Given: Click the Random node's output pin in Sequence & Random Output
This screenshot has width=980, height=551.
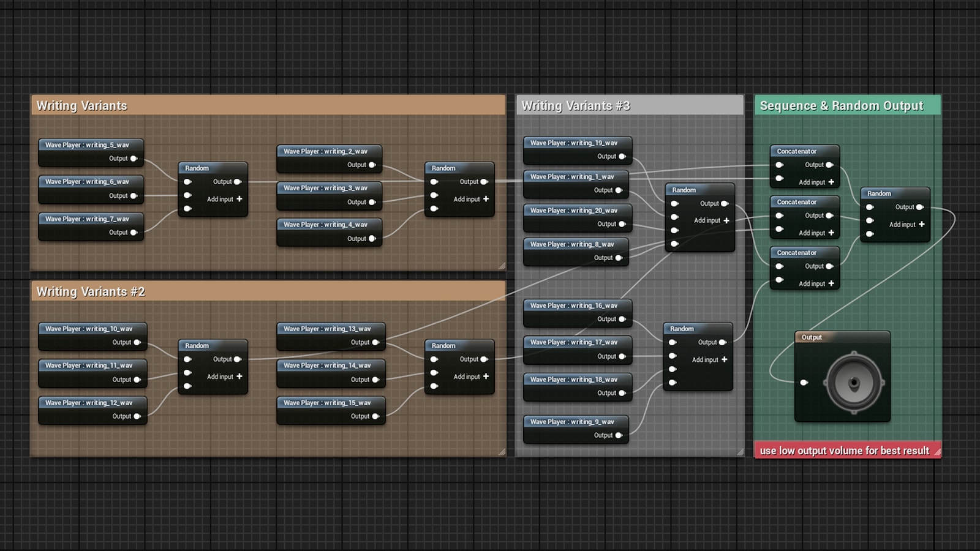Looking at the screenshot, I should point(919,207).
